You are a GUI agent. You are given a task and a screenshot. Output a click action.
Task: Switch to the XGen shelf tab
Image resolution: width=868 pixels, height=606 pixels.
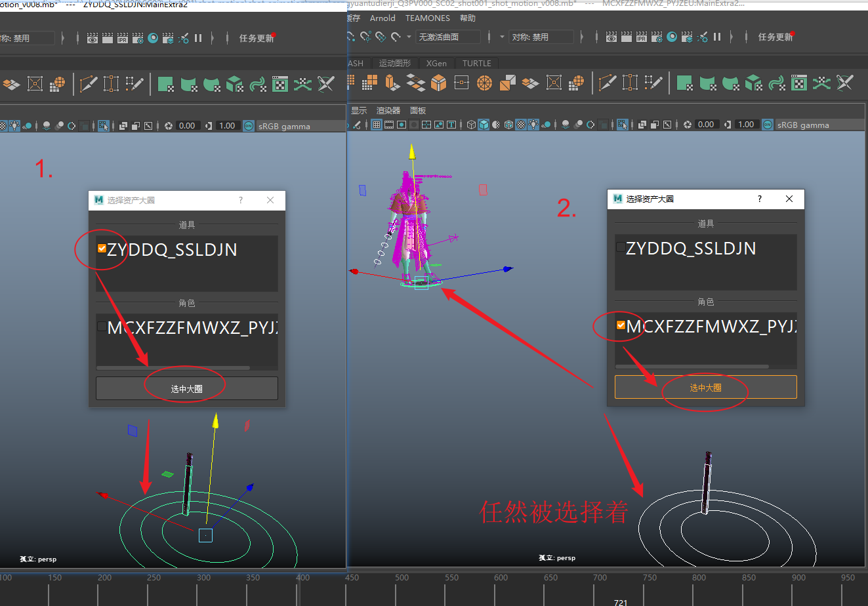[436, 64]
